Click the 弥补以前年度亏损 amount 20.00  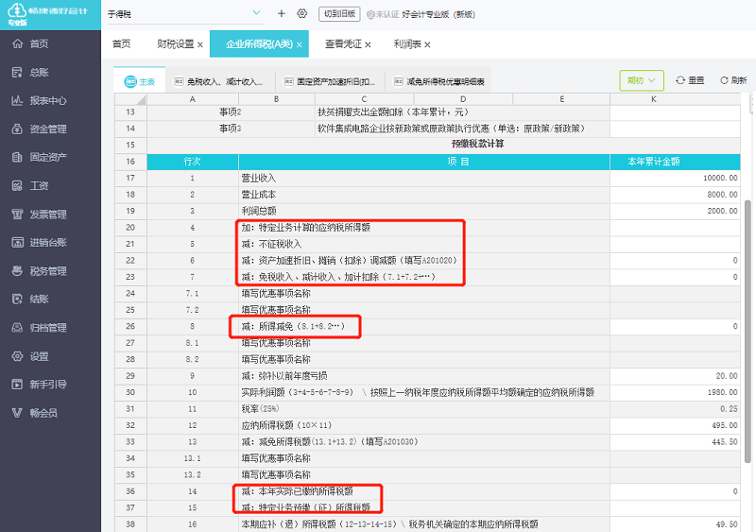click(675, 376)
